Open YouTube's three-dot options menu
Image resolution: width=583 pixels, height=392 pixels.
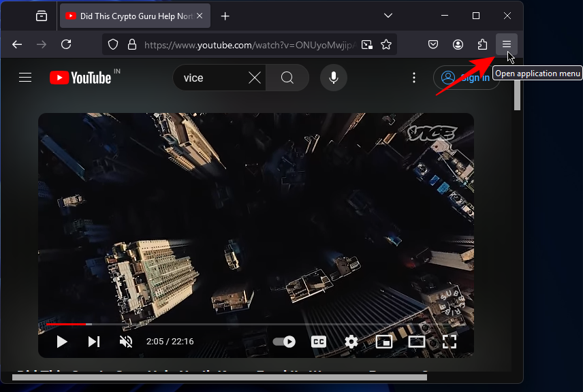coord(414,77)
